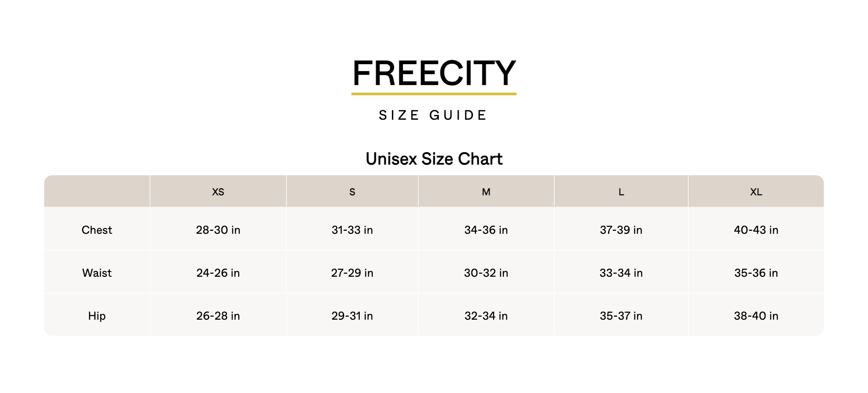The width and height of the screenshot is (868, 393).
Task: Click the Waist row label
Action: click(x=97, y=273)
